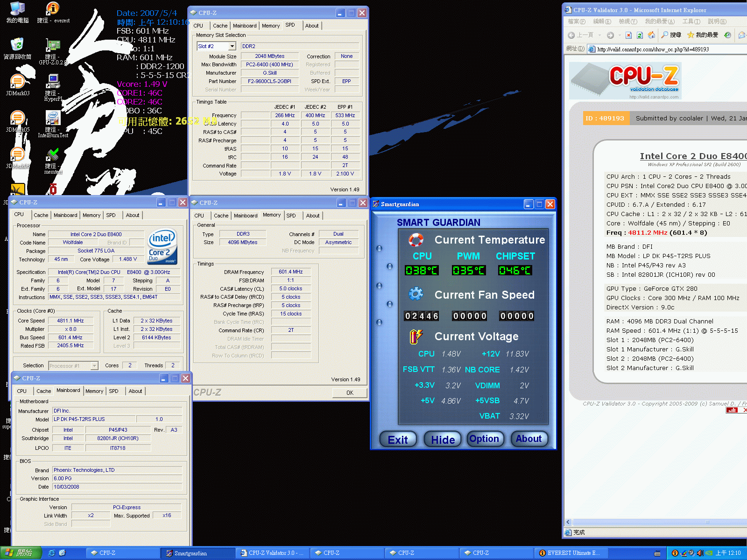Click the Show Desktop quick launch icon
This screenshot has height=560, width=747.
tap(62, 553)
